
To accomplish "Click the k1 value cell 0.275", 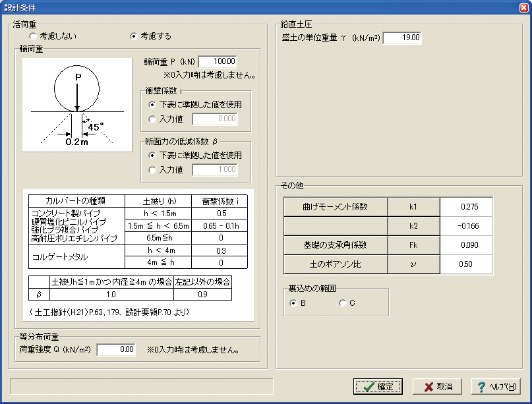I will pyautogui.click(x=466, y=207).
